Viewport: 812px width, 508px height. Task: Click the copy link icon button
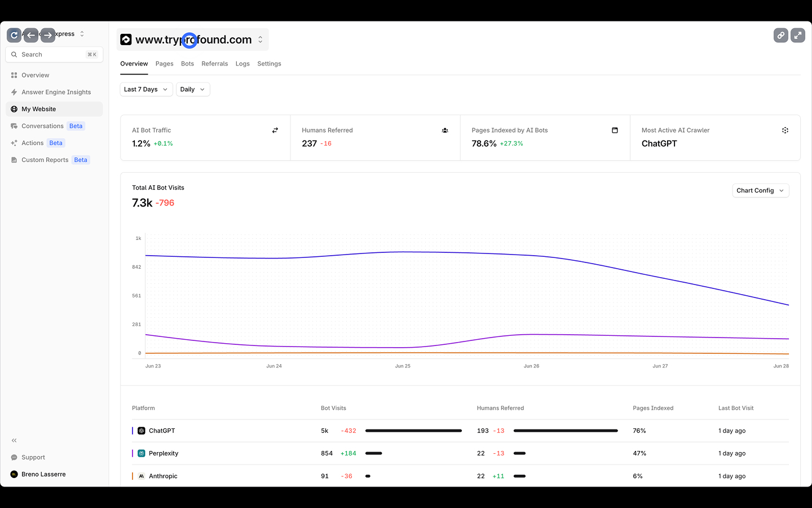pyautogui.click(x=781, y=35)
